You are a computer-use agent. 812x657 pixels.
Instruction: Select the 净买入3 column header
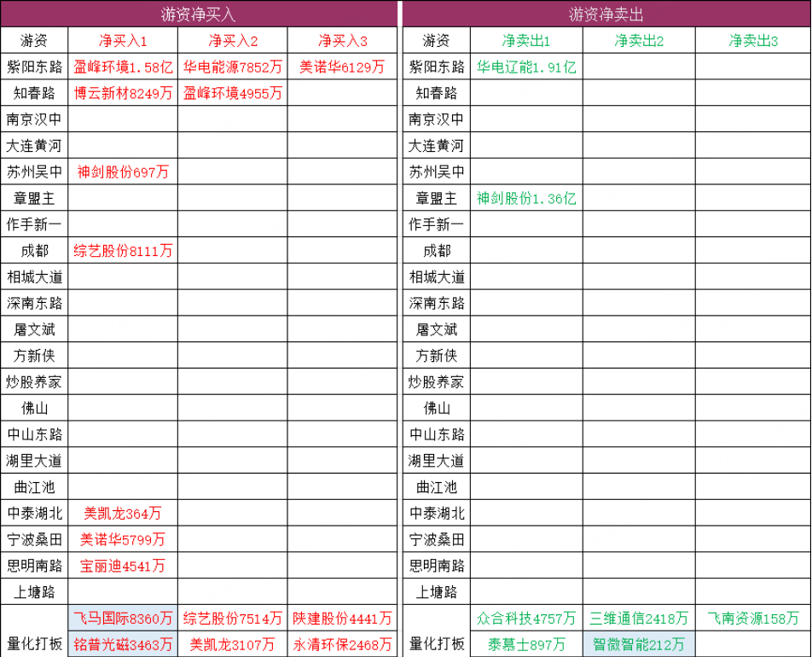point(342,40)
